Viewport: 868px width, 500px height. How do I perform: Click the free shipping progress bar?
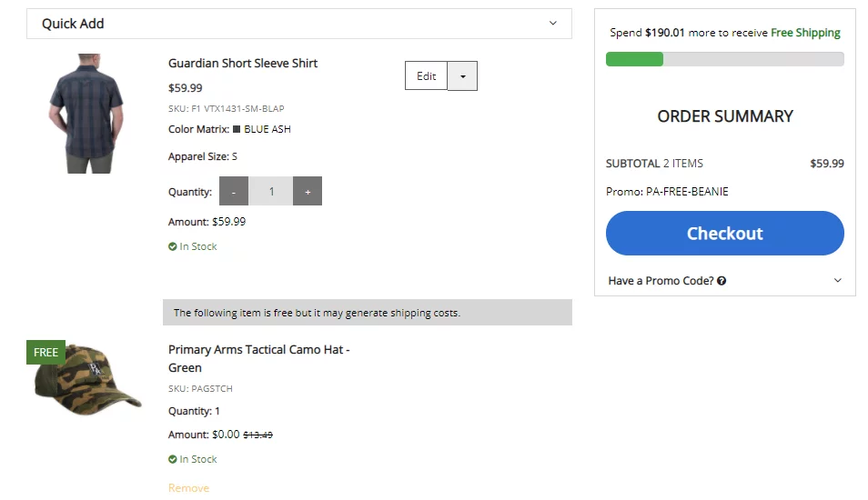click(724, 59)
